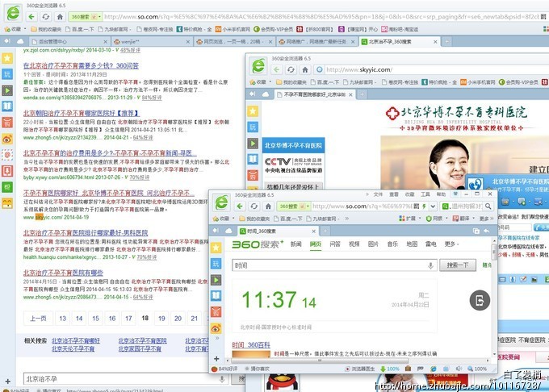Open the mail @ icon in back window sidebar

(x=7, y=154)
